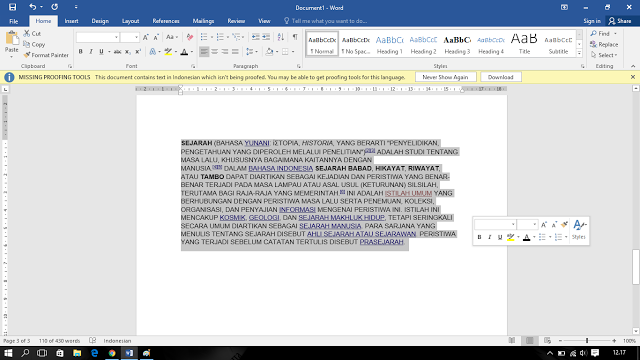Open the font size dropdown in ribbon

tap(136, 37)
